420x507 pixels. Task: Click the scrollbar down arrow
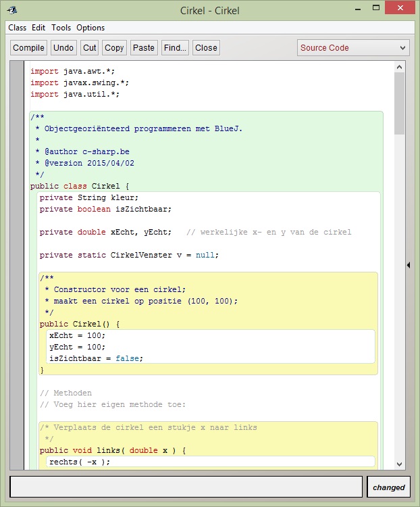point(399,464)
